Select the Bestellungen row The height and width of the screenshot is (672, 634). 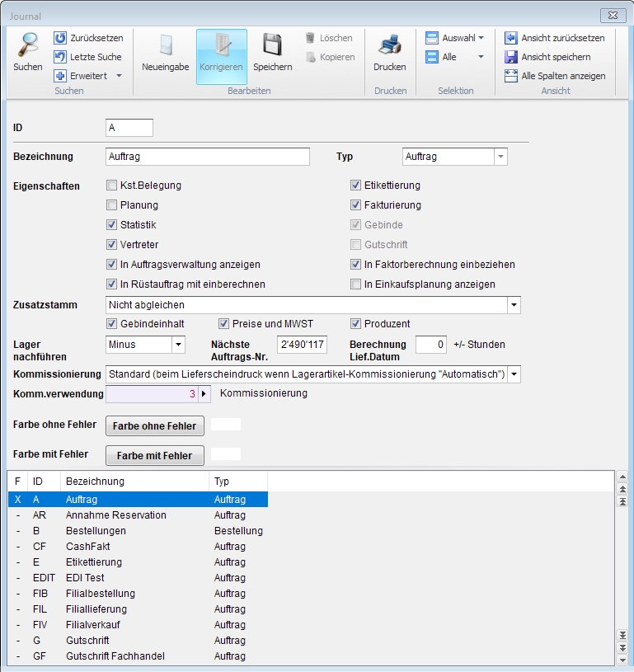(138, 530)
